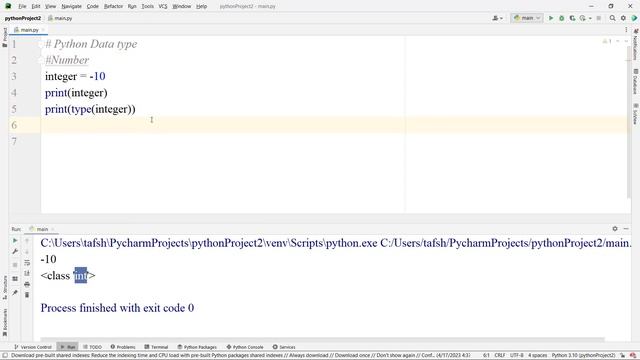Image resolution: width=640 pixels, height=360 pixels.
Task: Open the File menu
Action: (x=22, y=6)
